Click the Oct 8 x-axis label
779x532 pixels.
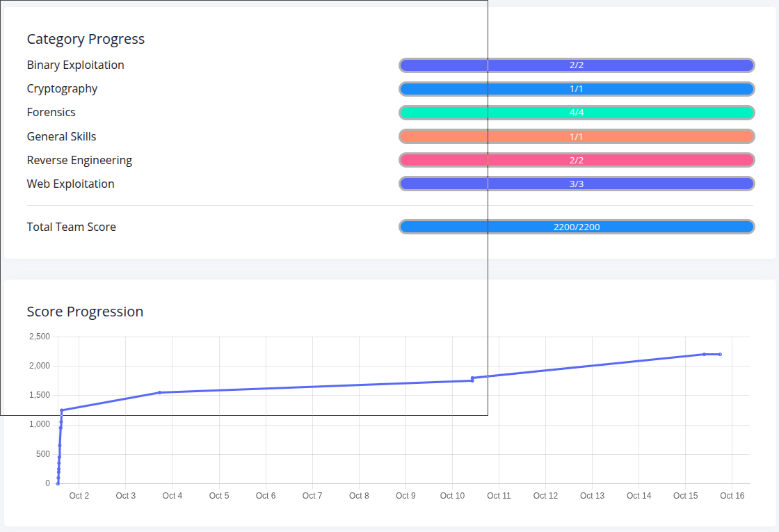click(359, 496)
